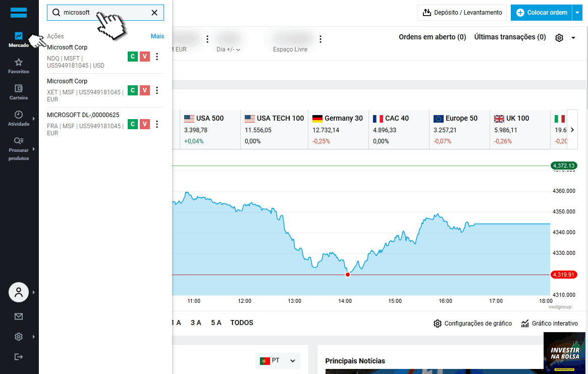Expand the Procurar produtos submenu arrow
Image resolution: width=588 pixels, height=374 pixels.
[x=34, y=149]
